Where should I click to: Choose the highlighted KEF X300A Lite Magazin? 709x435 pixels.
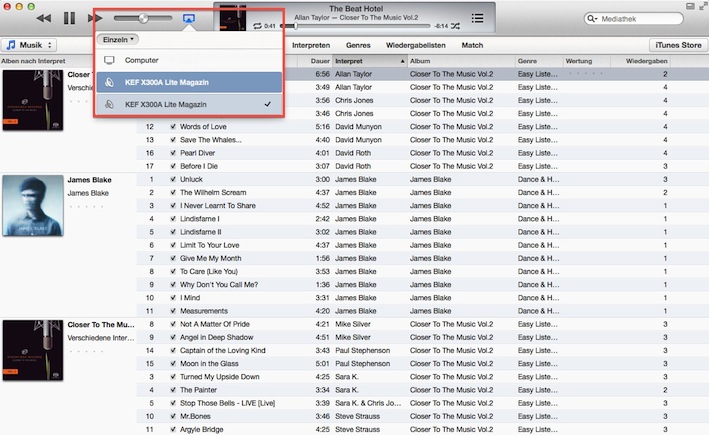189,82
